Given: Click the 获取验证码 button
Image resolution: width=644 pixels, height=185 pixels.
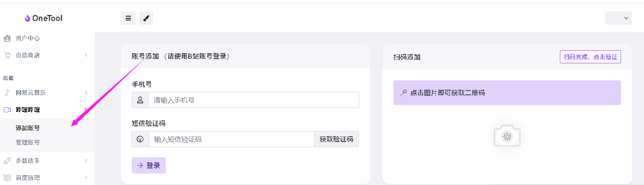Looking at the screenshot, I should [x=336, y=139].
